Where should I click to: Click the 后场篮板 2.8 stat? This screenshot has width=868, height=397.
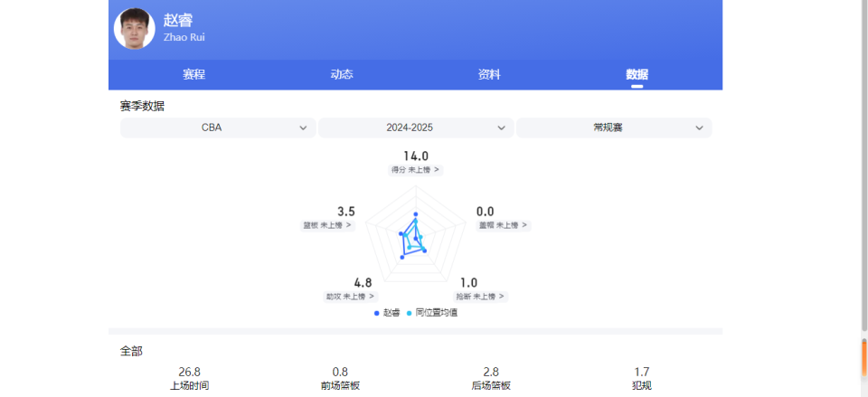click(x=491, y=378)
